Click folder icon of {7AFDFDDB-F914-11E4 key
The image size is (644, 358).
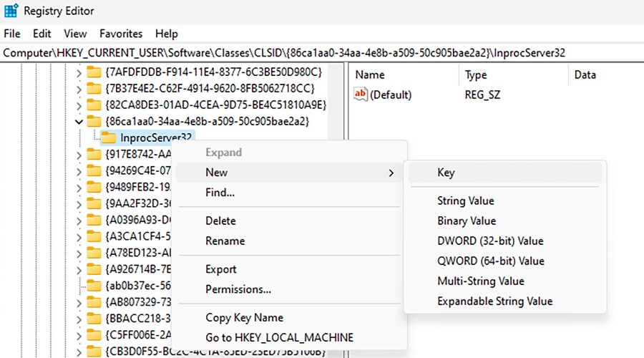click(x=94, y=72)
